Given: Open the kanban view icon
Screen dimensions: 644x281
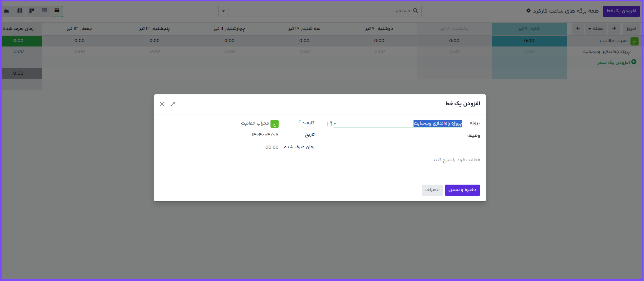Looking at the screenshot, I should pos(32,11).
